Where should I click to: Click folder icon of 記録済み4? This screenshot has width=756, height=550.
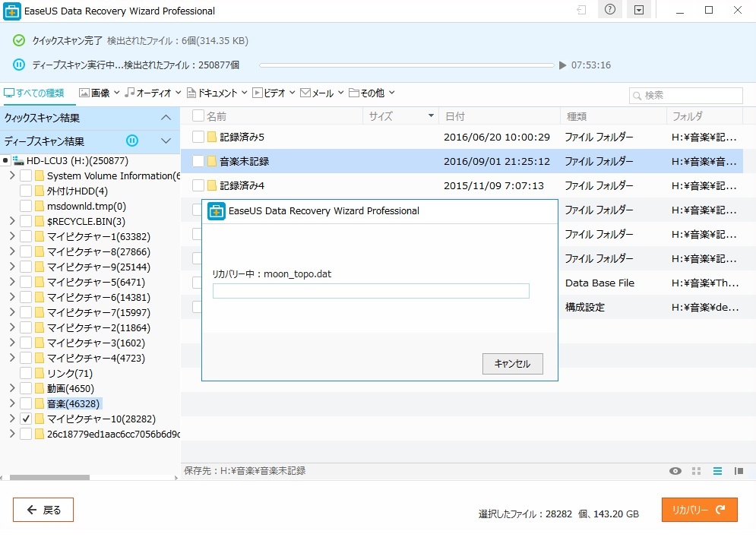coord(212,185)
